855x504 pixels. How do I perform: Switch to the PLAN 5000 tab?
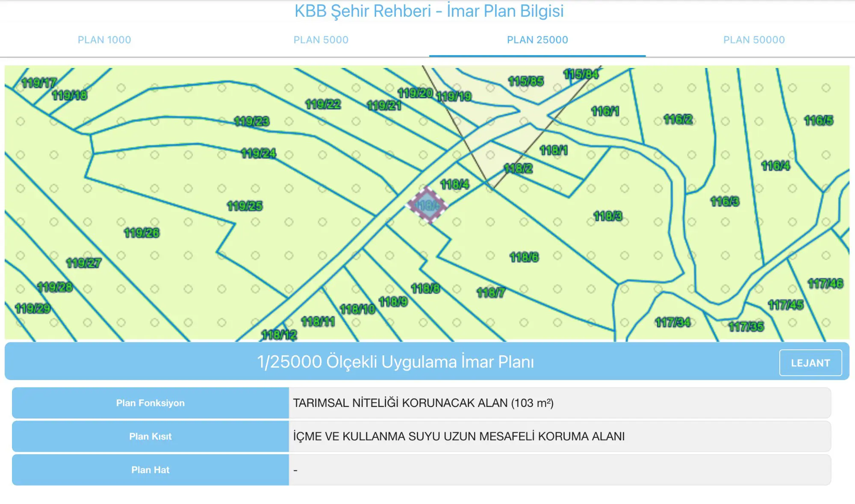pyautogui.click(x=321, y=40)
